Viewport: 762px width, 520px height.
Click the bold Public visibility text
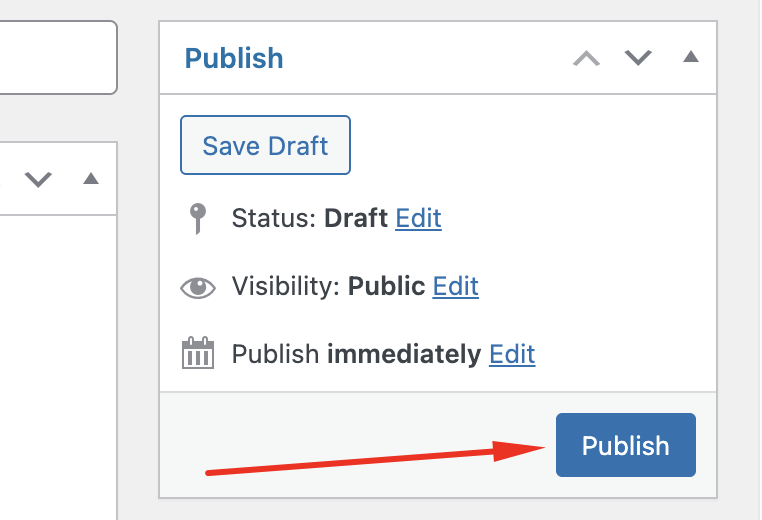click(x=386, y=286)
